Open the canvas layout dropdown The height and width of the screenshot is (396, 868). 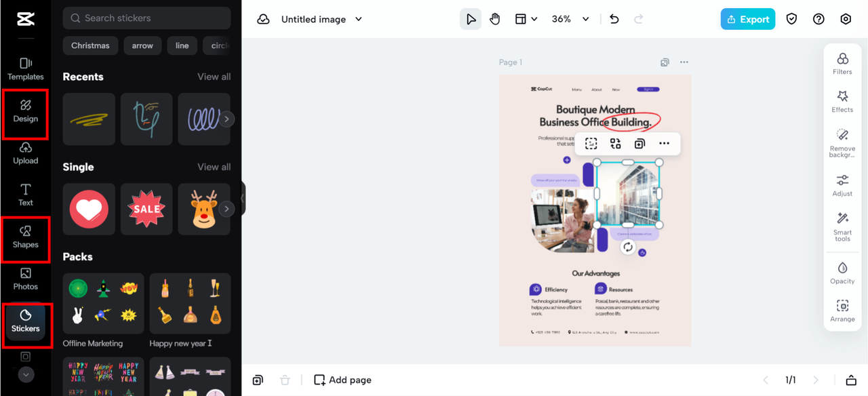pyautogui.click(x=526, y=19)
